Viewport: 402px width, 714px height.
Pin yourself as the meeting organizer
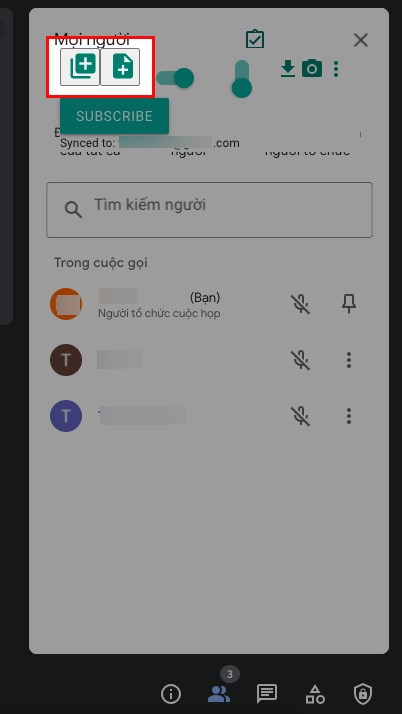349,304
